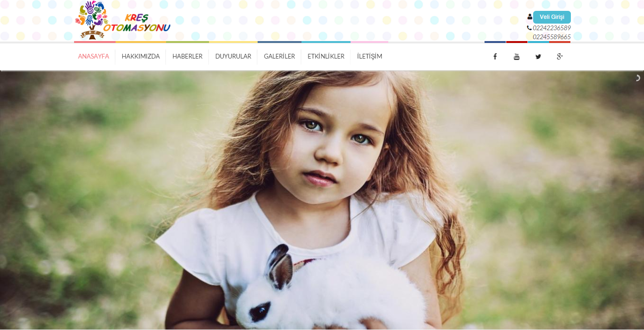
Task: Click the user icon beside Veli Girişi
Action: click(x=530, y=17)
